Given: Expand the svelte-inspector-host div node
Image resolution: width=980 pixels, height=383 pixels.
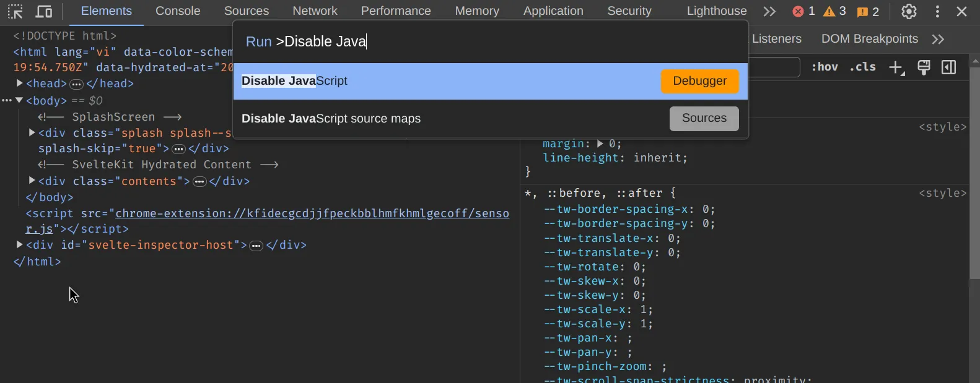Looking at the screenshot, I should point(19,244).
